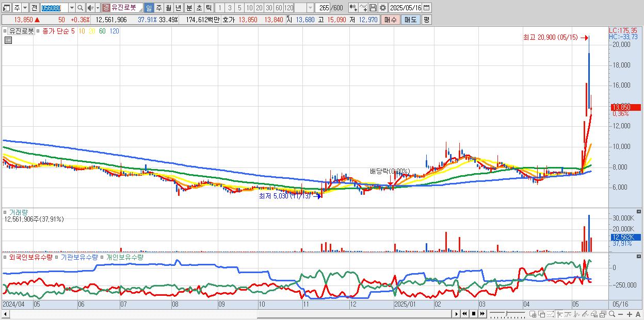Click the eraser with bars icon

coord(594,314)
